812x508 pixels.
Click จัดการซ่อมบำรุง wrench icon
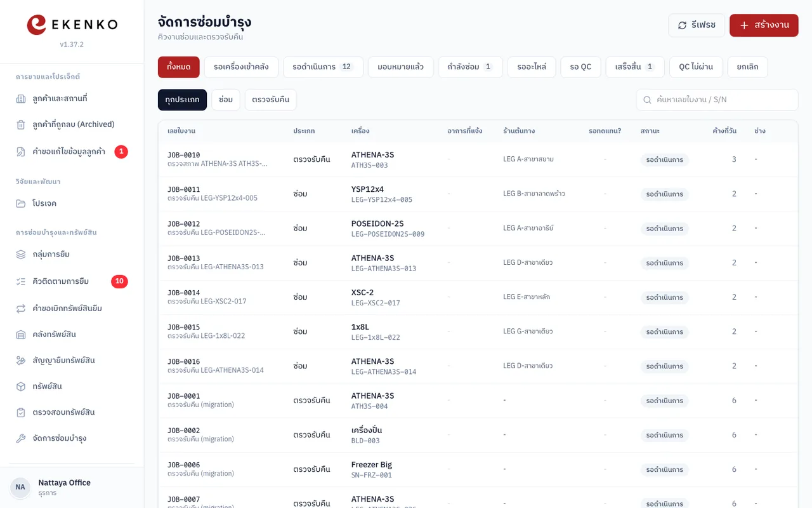[21, 439]
